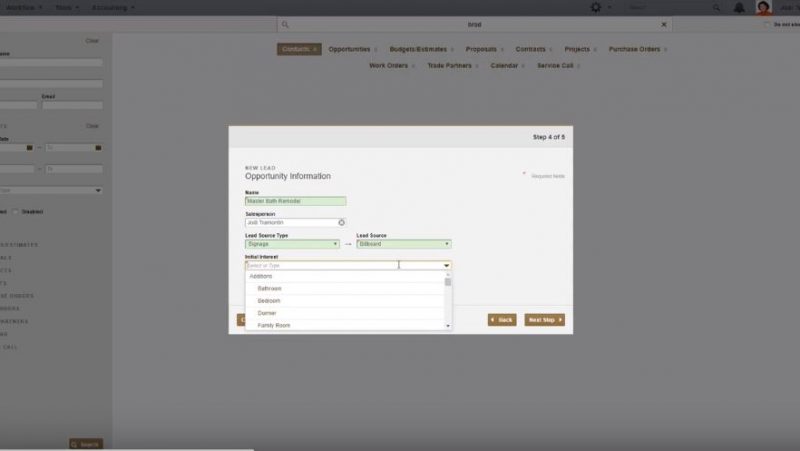Image resolution: width=800 pixels, height=451 pixels.
Task: Expand the Lead Source Type dropdown
Action: [335, 244]
